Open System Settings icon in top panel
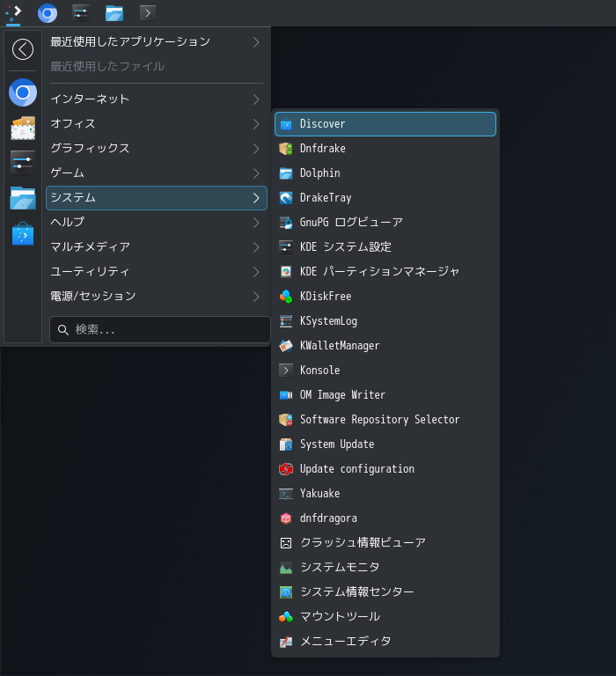This screenshot has width=616, height=676. [81, 13]
